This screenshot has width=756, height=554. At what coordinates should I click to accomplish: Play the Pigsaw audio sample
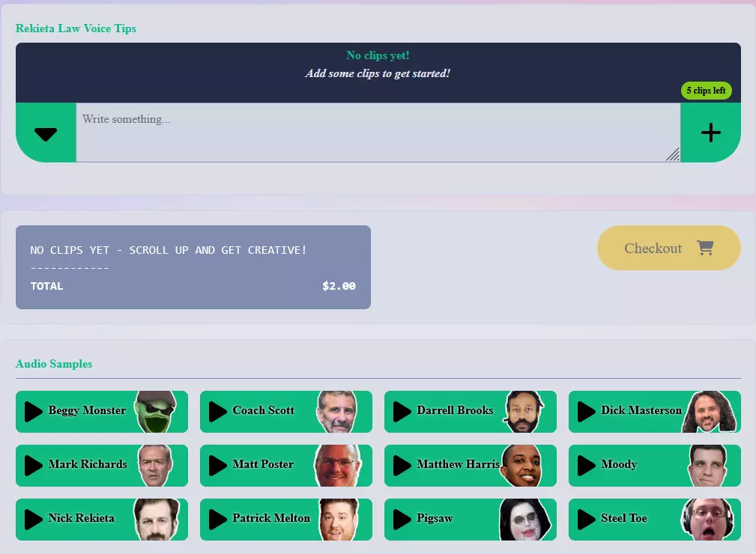coord(402,520)
